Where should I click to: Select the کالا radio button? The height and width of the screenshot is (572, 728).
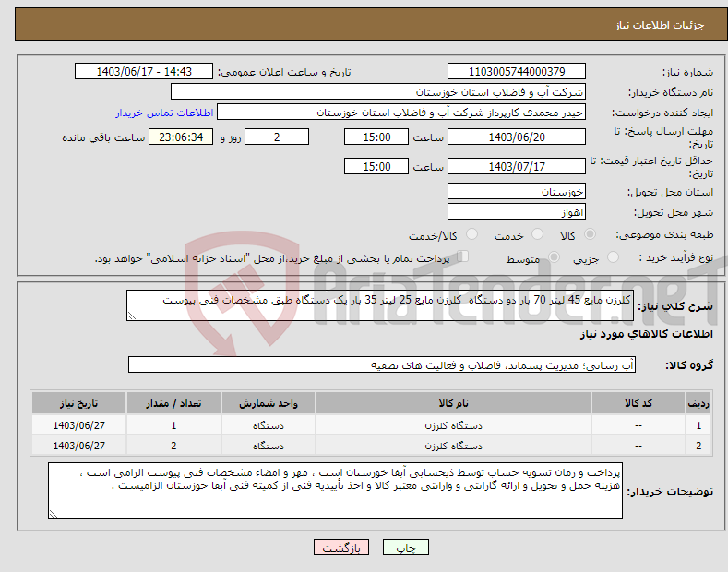pos(590,234)
